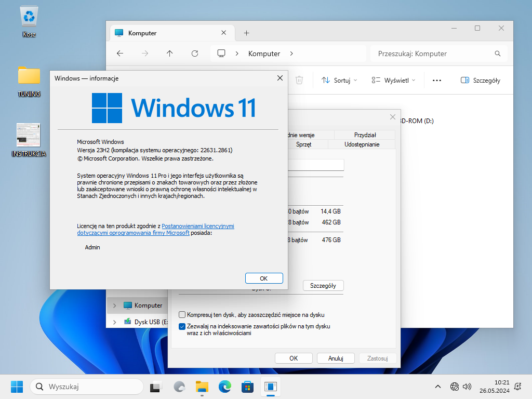The width and height of the screenshot is (532, 399).
Task: Open Microsoft Store from the taskbar
Action: pyautogui.click(x=247, y=387)
